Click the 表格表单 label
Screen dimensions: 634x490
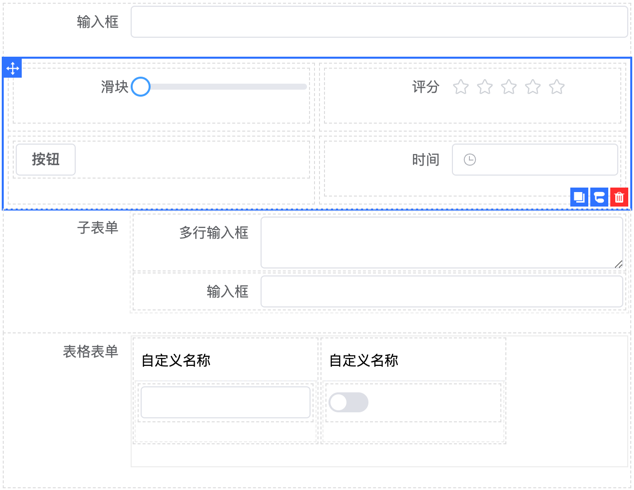(91, 351)
